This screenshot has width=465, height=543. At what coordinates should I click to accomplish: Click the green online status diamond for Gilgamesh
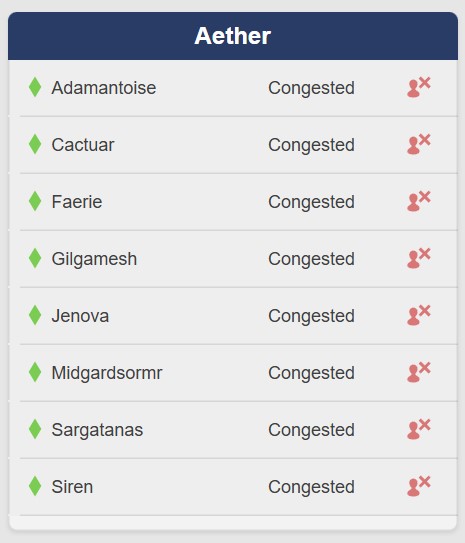tap(35, 258)
